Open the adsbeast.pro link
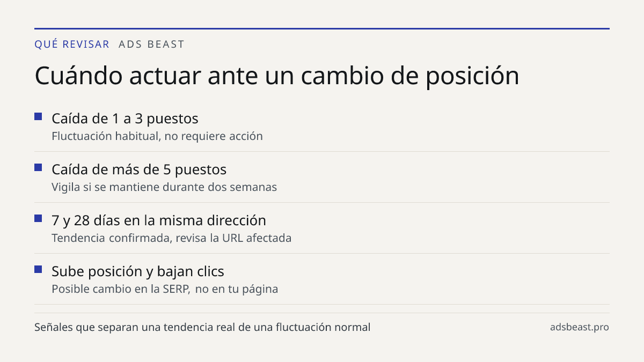644x362 pixels. point(580,327)
